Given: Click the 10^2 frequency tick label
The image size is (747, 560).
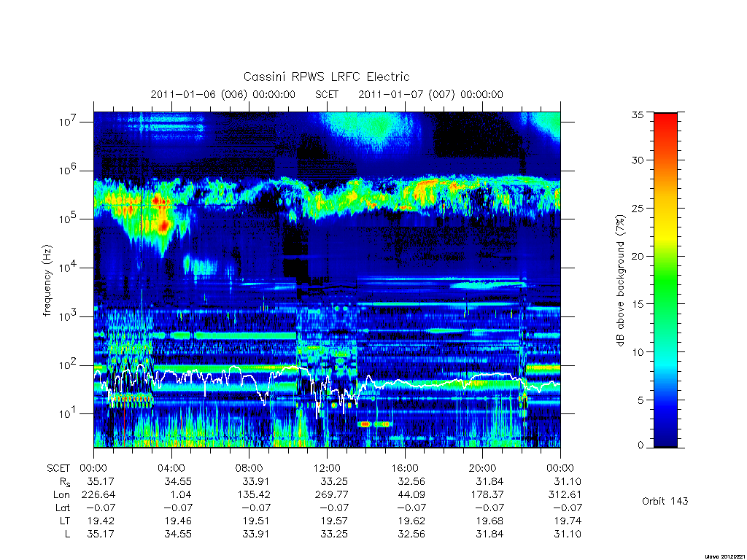Looking at the screenshot, I should coord(68,365).
